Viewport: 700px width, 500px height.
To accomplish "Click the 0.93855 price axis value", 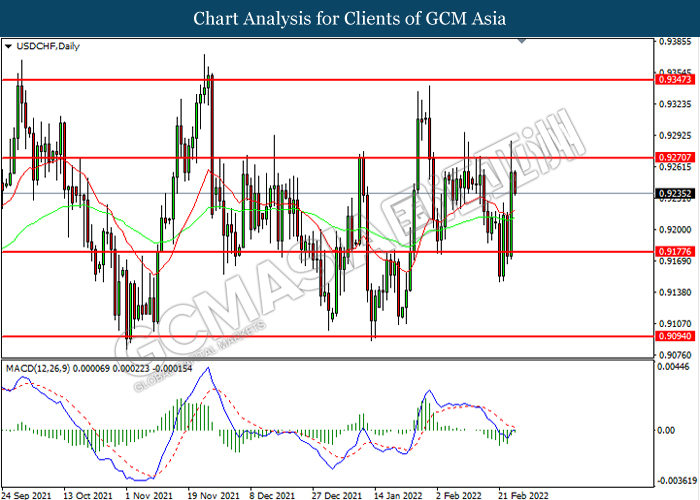I will (675, 42).
